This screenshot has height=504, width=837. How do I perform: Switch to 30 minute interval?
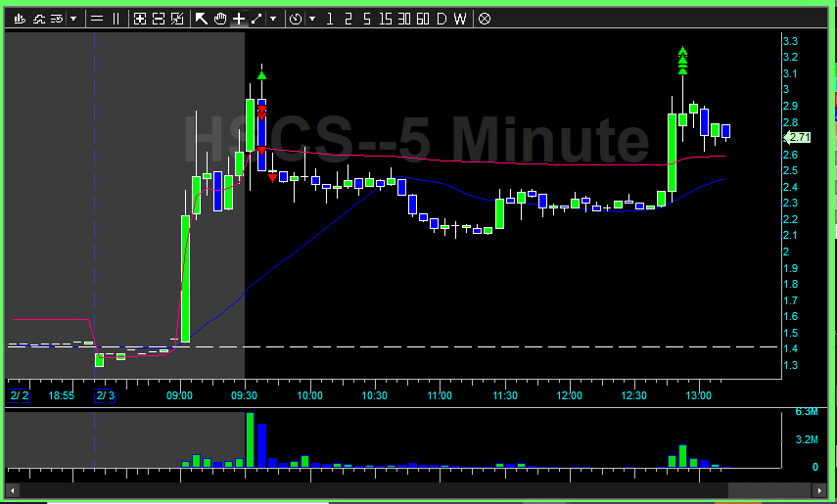click(404, 20)
